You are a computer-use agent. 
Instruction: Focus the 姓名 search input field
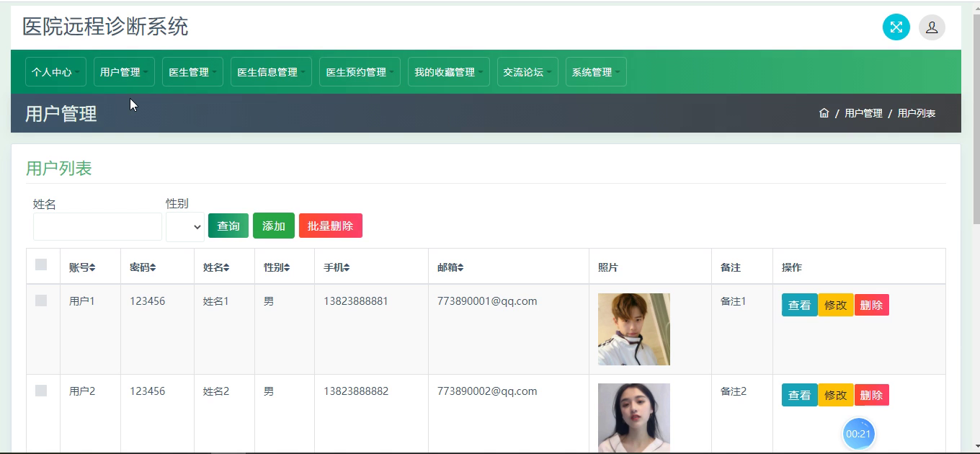(97, 226)
